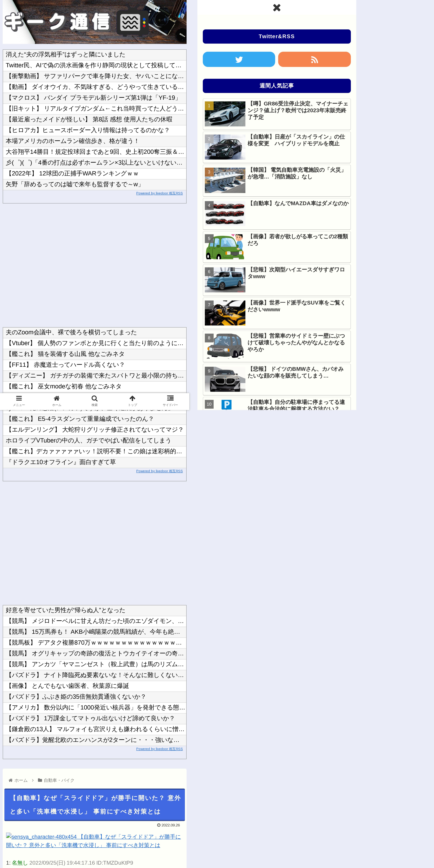
Task: Tap the トップ up-arrow icon
Action: pos(132,401)
